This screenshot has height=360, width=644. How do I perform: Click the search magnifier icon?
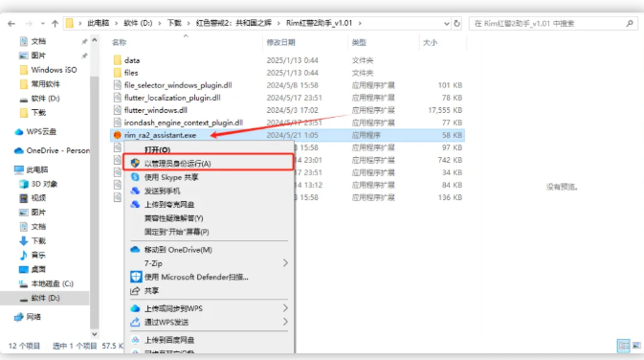pos(630,23)
